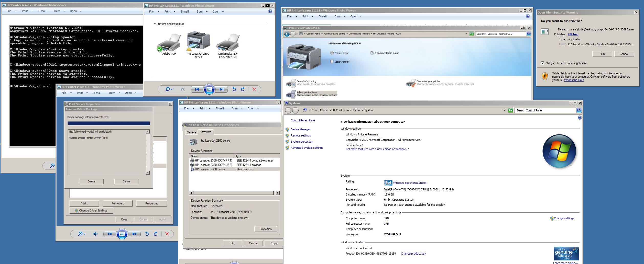Rotate counterclockwise in HP Printer issues11 viewer
Image resolution: width=644 pixels, height=264 pixels.
coord(147,234)
